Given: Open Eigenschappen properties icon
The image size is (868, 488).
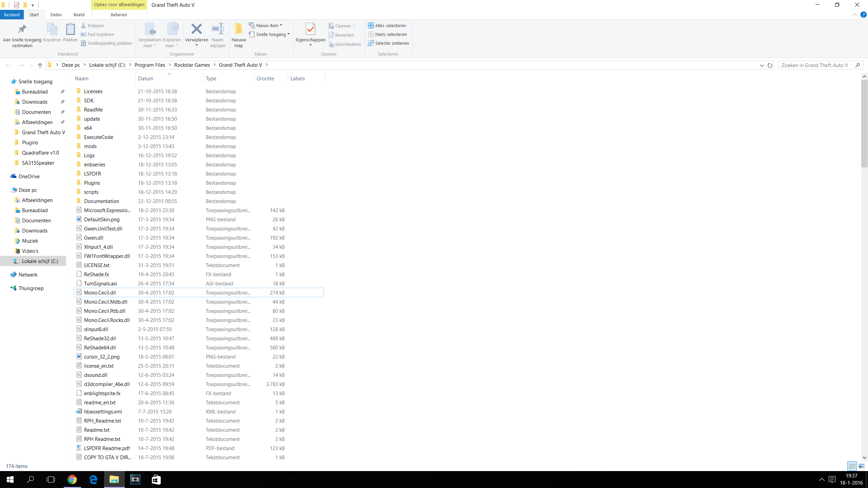Looking at the screenshot, I should point(310,29).
